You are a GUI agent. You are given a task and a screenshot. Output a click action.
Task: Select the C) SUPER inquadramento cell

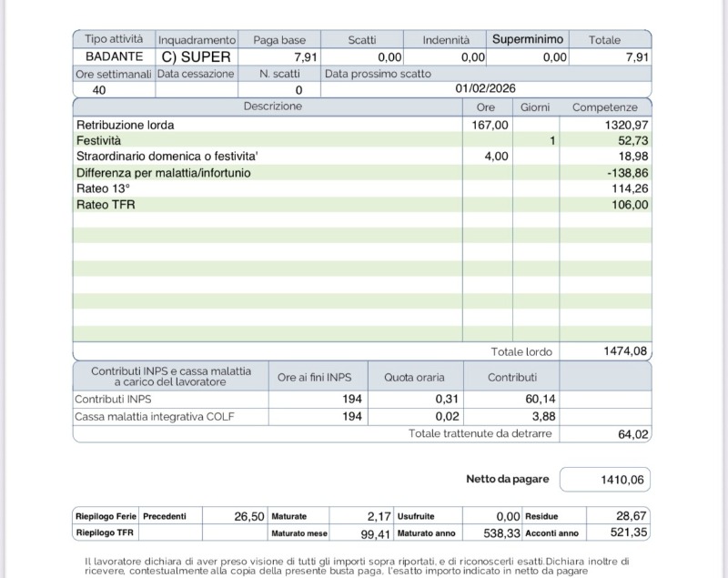pyautogui.click(x=196, y=56)
